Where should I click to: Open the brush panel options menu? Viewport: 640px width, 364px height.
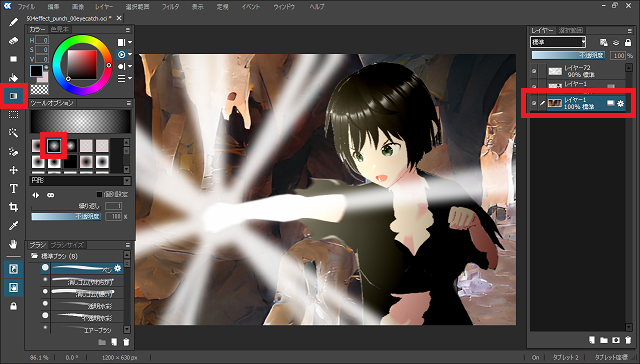pyautogui.click(x=128, y=245)
